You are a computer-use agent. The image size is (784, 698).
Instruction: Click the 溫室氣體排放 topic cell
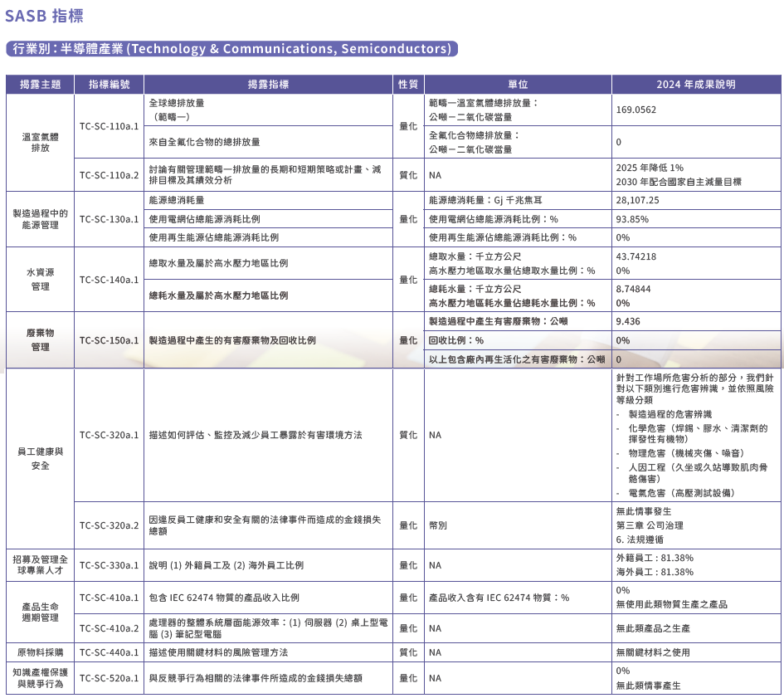(x=40, y=142)
